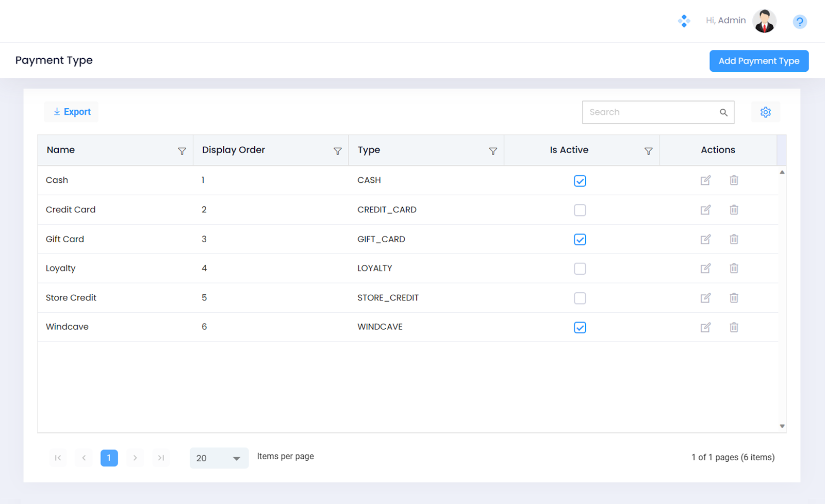Click the edit icon for Cash row
Screen dimensions: 825x504
(705, 180)
